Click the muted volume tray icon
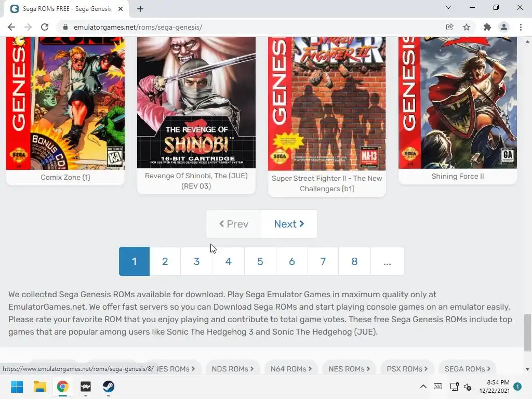This screenshot has width=532, height=399. (x=468, y=387)
